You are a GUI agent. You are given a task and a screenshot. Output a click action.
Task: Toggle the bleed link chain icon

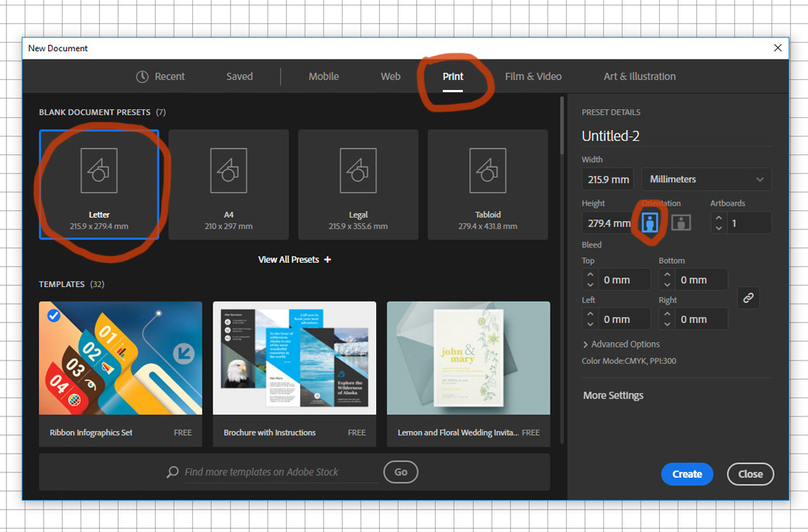pyautogui.click(x=748, y=298)
